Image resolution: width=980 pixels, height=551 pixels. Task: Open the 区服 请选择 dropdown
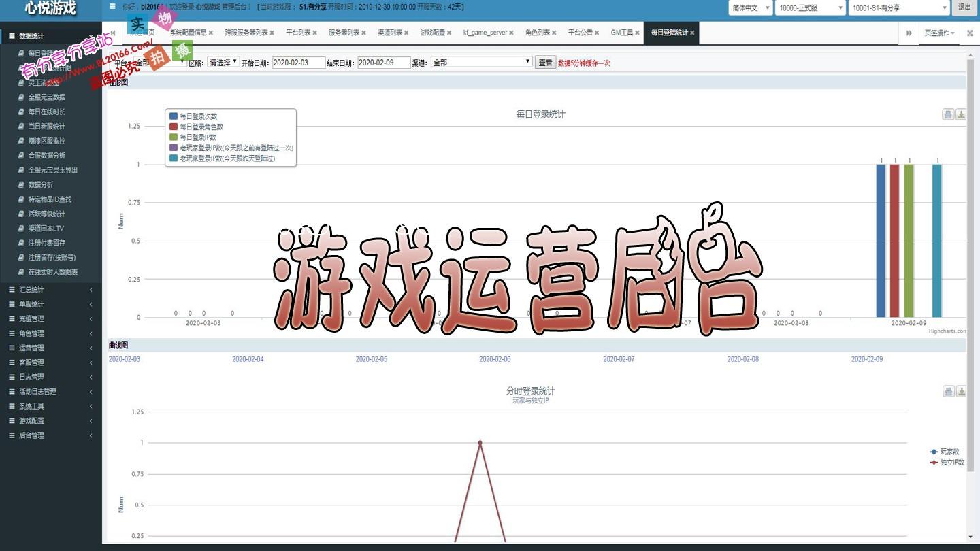[x=223, y=61]
